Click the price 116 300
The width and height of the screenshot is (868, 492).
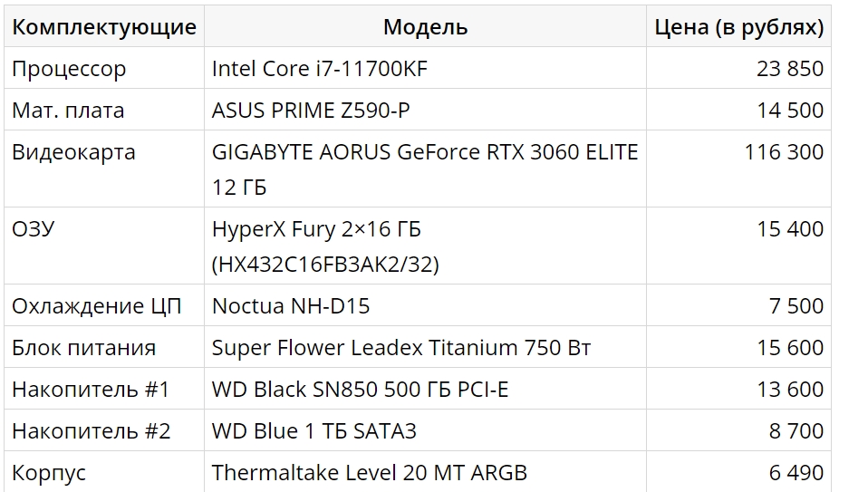(x=784, y=152)
